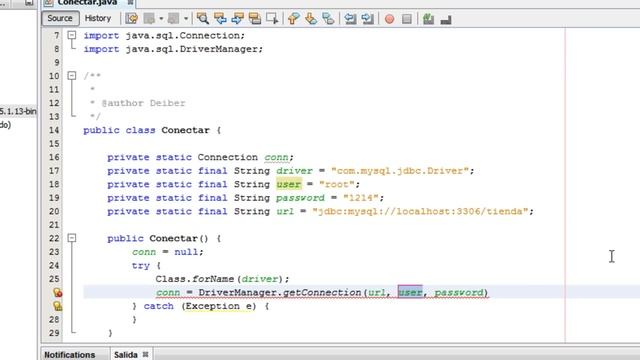The height and width of the screenshot is (360, 640).
Task: Click the Back navigation icon
Action: [149, 18]
